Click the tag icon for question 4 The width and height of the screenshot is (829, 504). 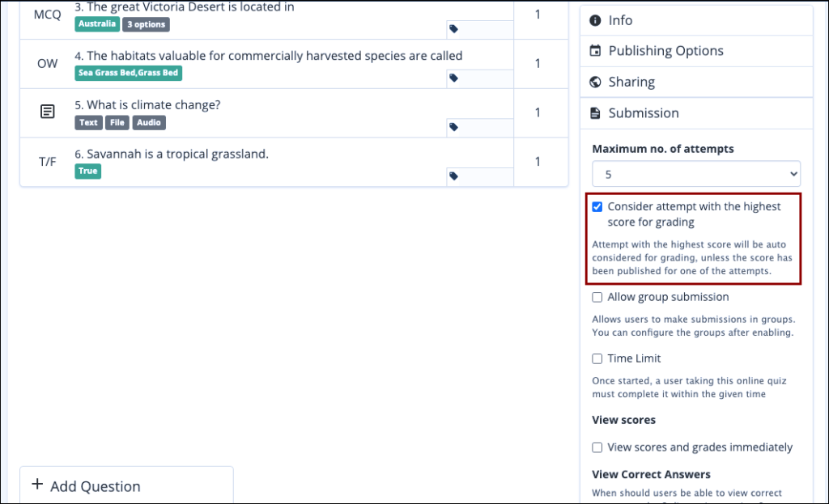pos(453,78)
